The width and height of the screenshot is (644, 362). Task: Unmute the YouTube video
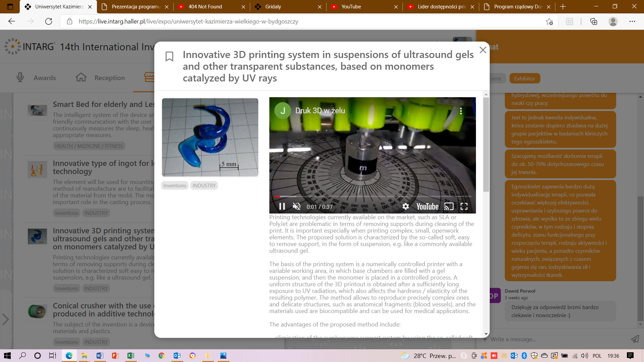coord(297,206)
